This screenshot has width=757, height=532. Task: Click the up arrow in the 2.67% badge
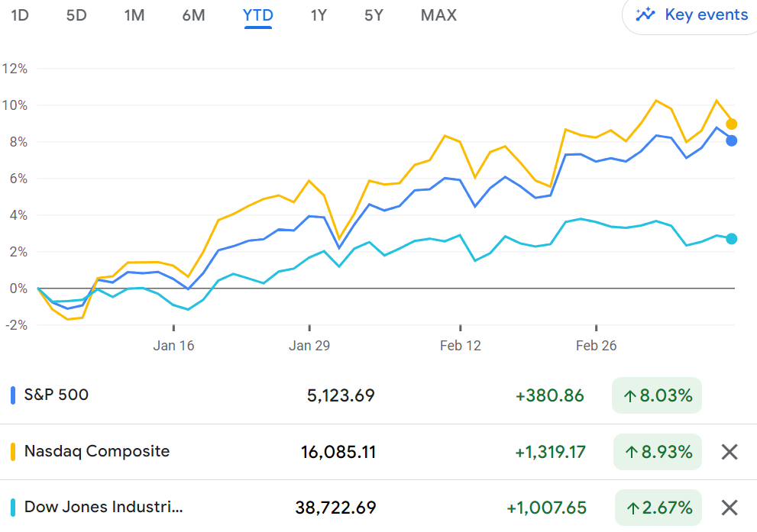[633, 508]
